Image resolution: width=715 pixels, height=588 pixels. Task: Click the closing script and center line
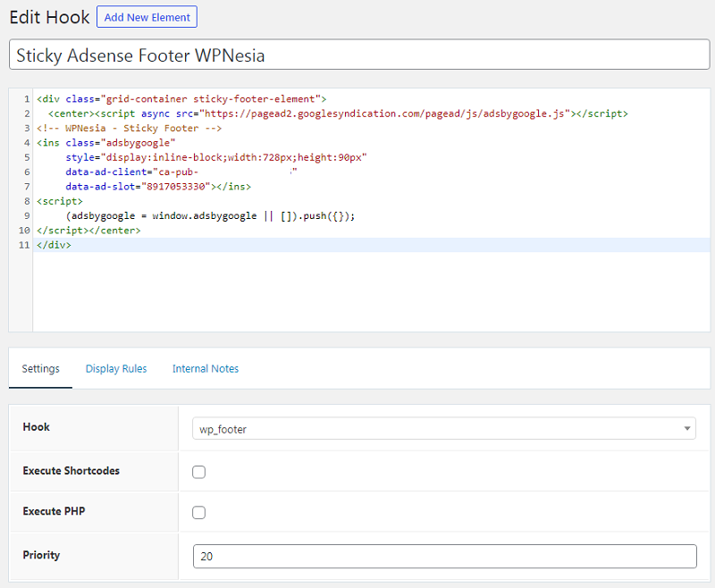pyautogui.click(x=88, y=231)
